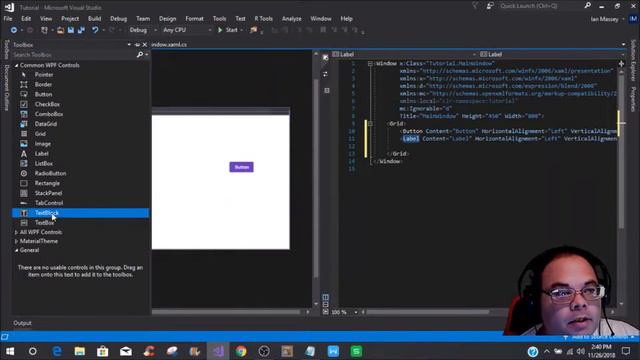Switch to window.xaml.cs document tab

pyautogui.click(x=169, y=44)
